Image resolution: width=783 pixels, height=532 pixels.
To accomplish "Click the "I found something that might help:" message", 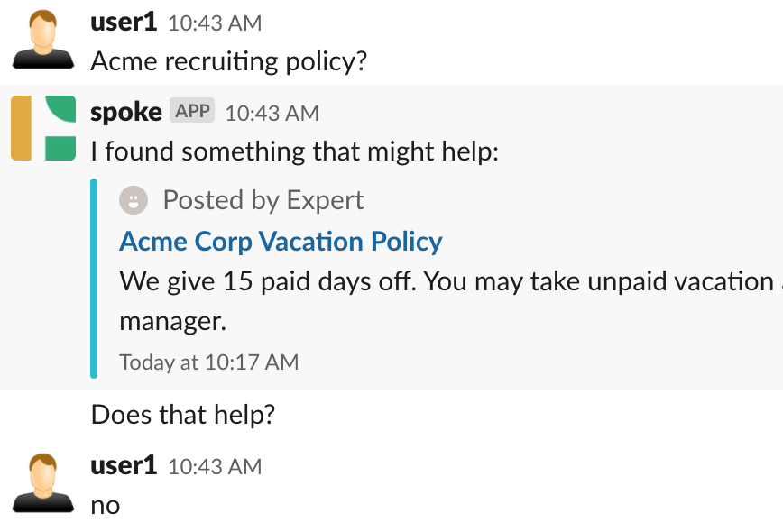I will point(295,151).
